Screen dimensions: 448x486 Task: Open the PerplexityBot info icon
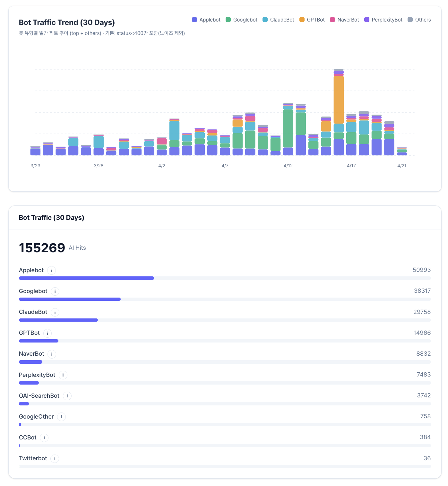63,375
